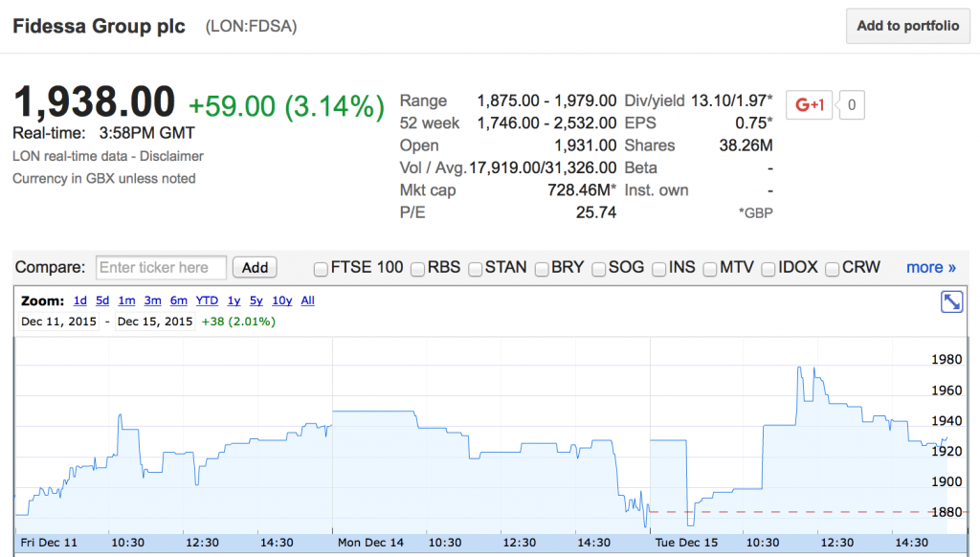This screenshot has height=557, width=980.
Task: Choose the 6m zoom range
Action: click(x=179, y=301)
